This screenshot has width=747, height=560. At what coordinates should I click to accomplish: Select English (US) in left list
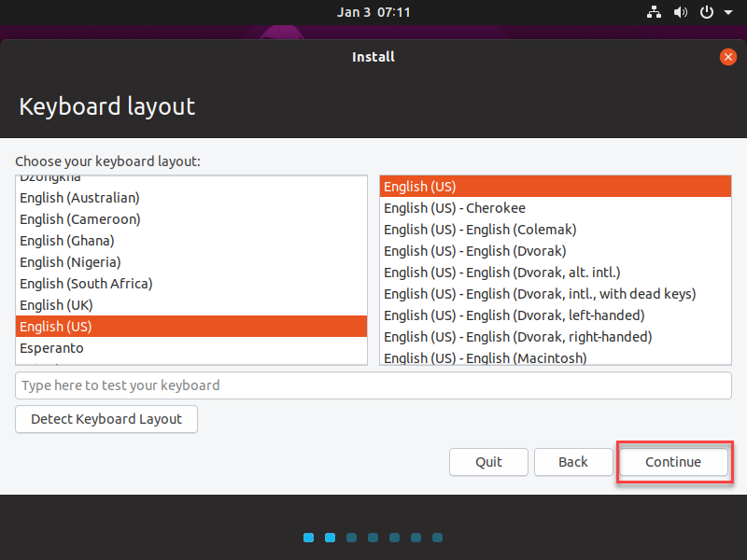click(191, 326)
